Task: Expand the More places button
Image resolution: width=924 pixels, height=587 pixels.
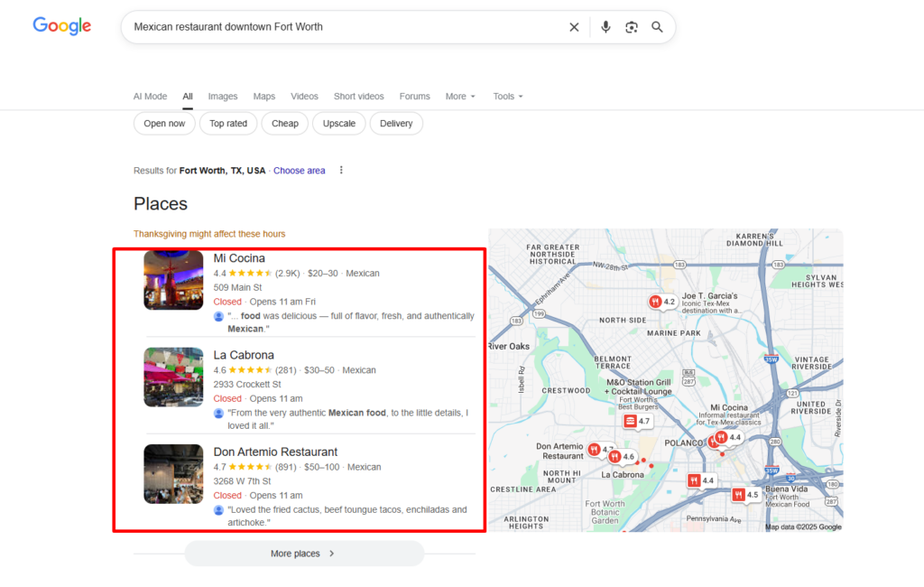Action: point(303,554)
